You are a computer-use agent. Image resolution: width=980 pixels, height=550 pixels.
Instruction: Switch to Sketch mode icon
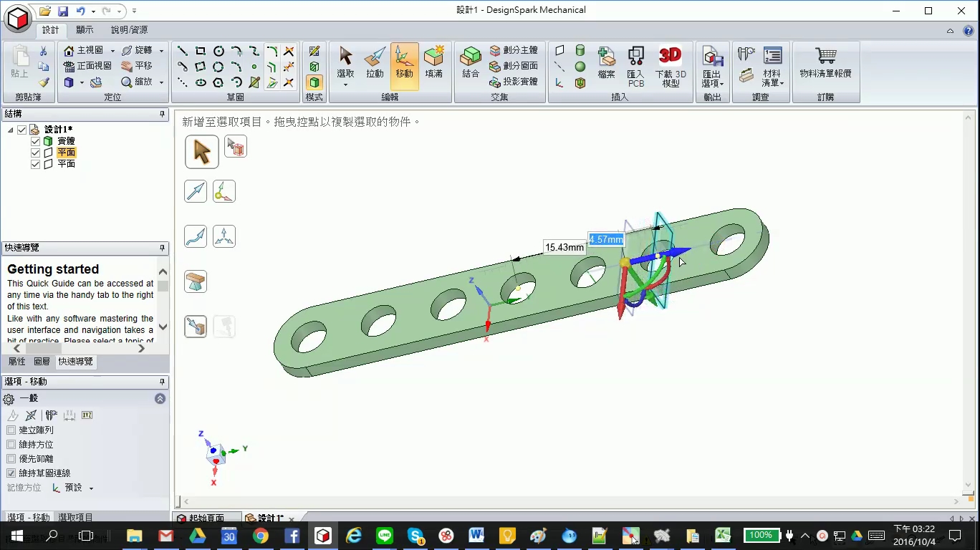(314, 51)
